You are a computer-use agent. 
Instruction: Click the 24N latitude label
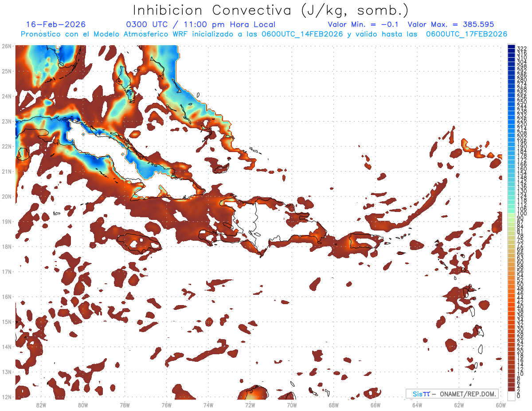[7, 96]
